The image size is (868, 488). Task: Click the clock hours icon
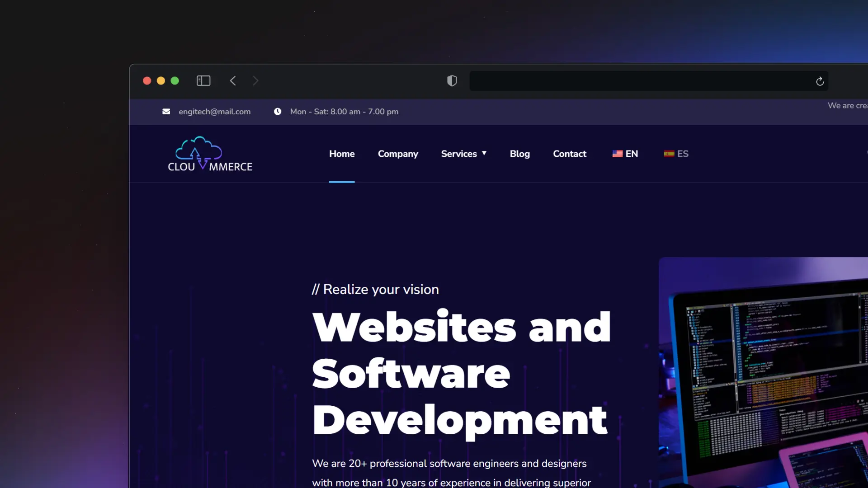point(278,112)
